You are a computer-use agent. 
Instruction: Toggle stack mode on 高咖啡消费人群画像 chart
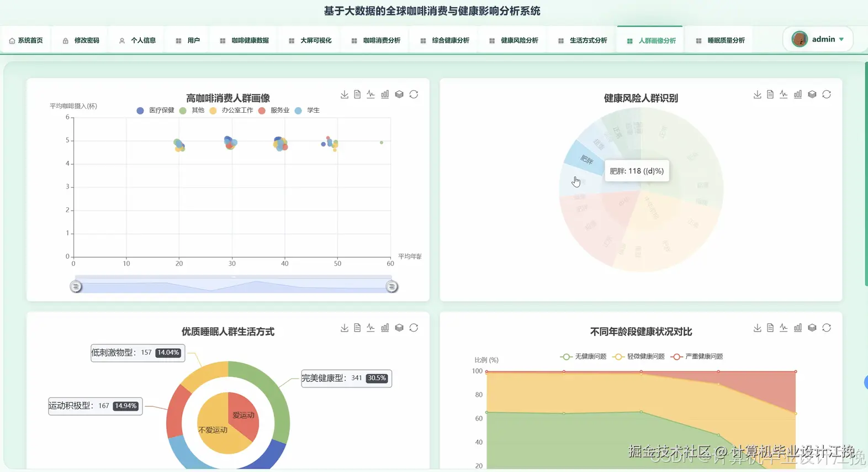point(399,95)
